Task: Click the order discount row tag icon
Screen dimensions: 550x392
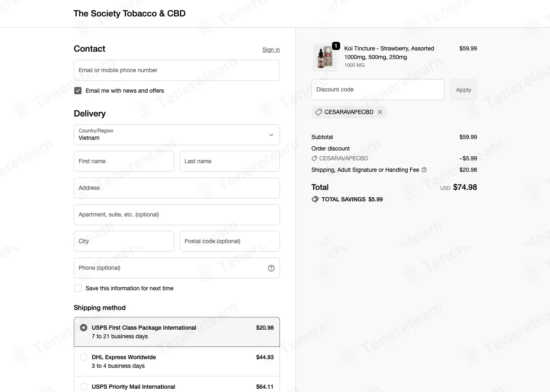Action: click(x=314, y=158)
